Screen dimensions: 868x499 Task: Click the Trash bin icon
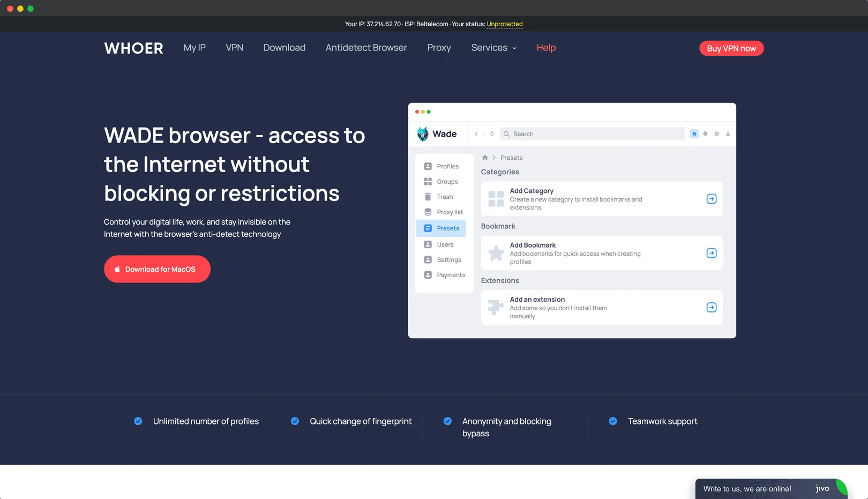click(428, 197)
